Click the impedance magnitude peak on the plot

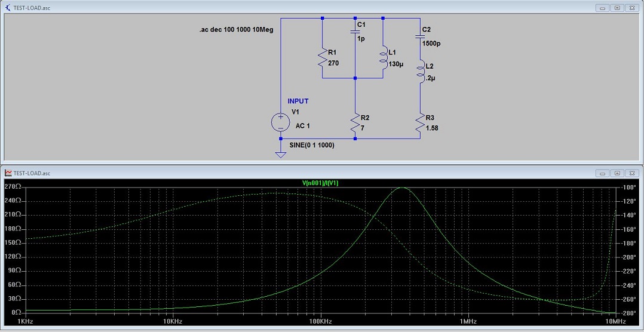(402, 187)
